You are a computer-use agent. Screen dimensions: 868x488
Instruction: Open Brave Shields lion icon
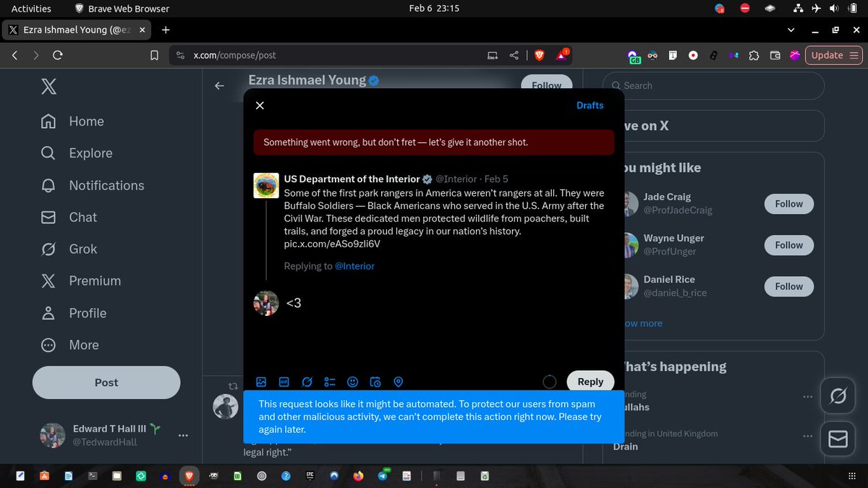coord(539,55)
